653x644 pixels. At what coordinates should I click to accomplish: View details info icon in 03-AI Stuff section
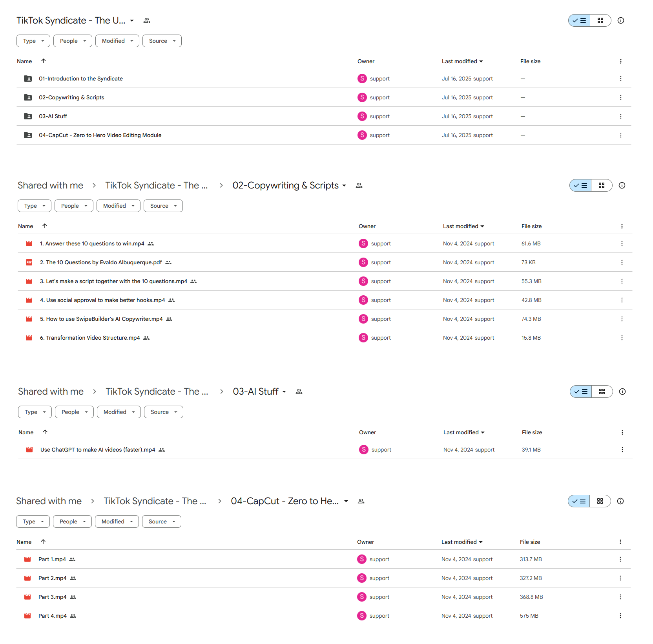622,392
